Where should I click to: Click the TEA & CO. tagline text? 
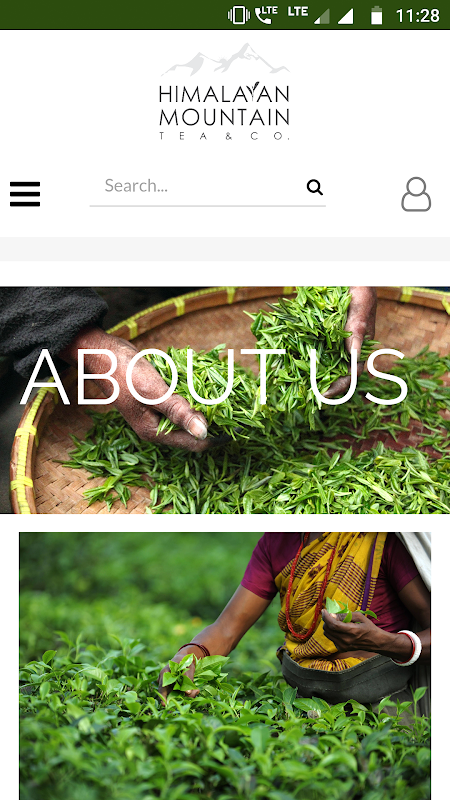tap(224, 136)
